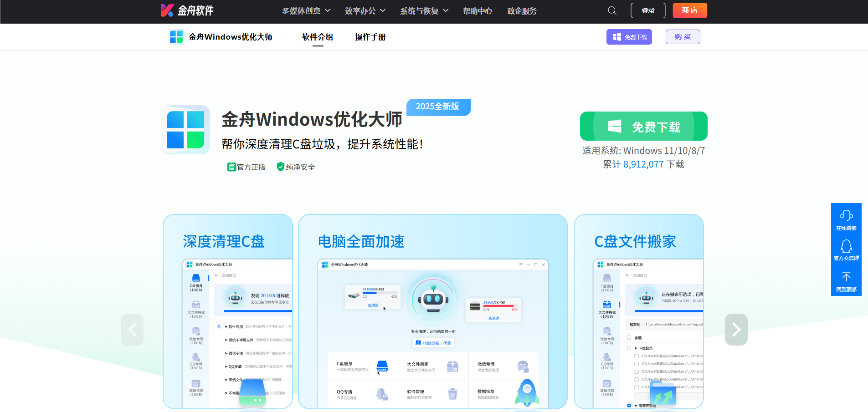
Task: Click the orange 商店 button
Action: (x=690, y=10)
